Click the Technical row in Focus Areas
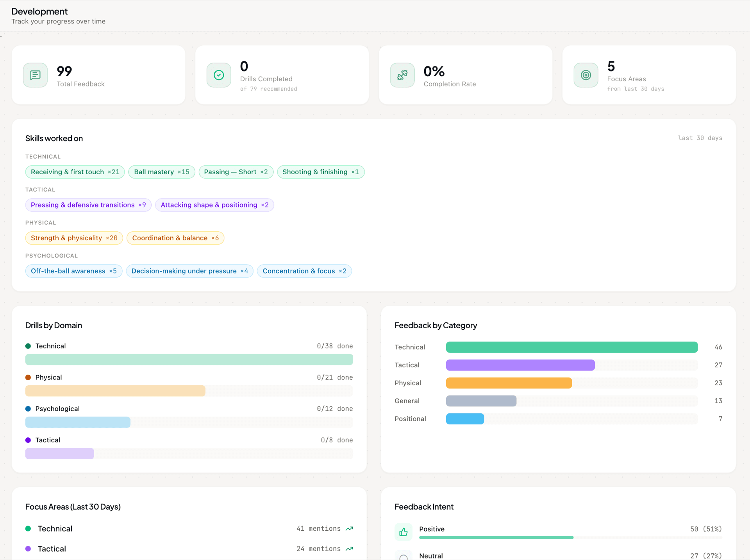The height and width of the screenshot is (560, 750). point(189,529)
